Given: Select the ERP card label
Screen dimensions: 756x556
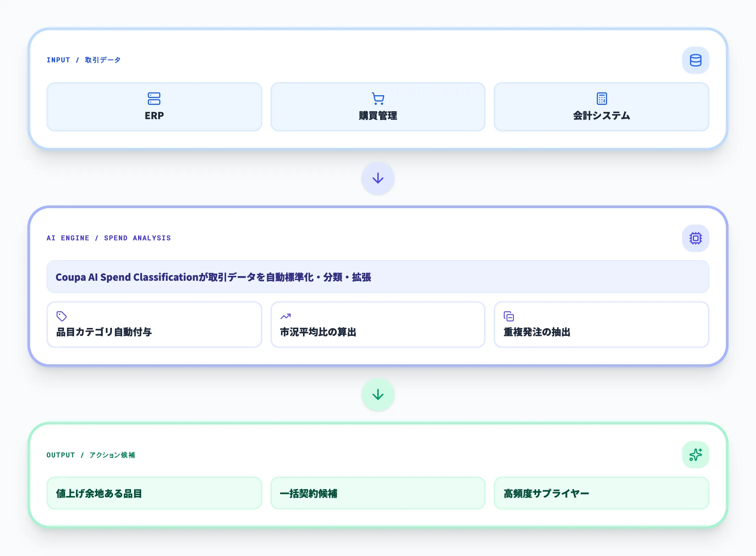Looking at the screenshot, I should click(154, 116).
